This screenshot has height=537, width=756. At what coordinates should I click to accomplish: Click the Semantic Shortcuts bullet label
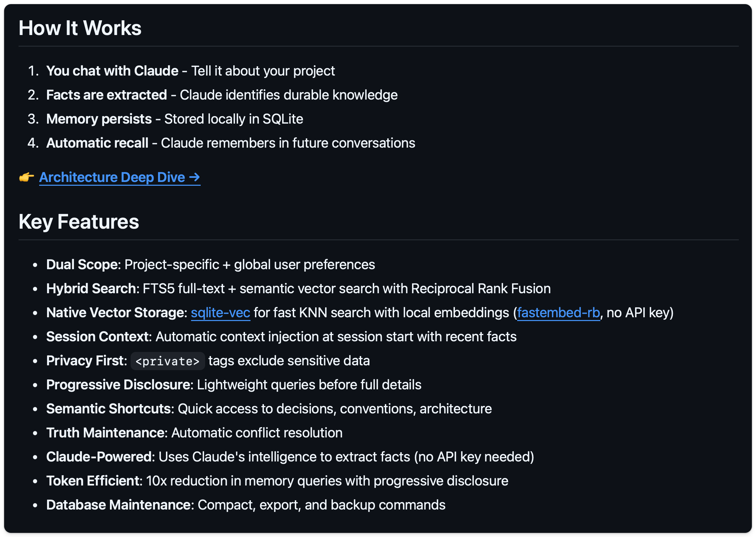[109, 409]
